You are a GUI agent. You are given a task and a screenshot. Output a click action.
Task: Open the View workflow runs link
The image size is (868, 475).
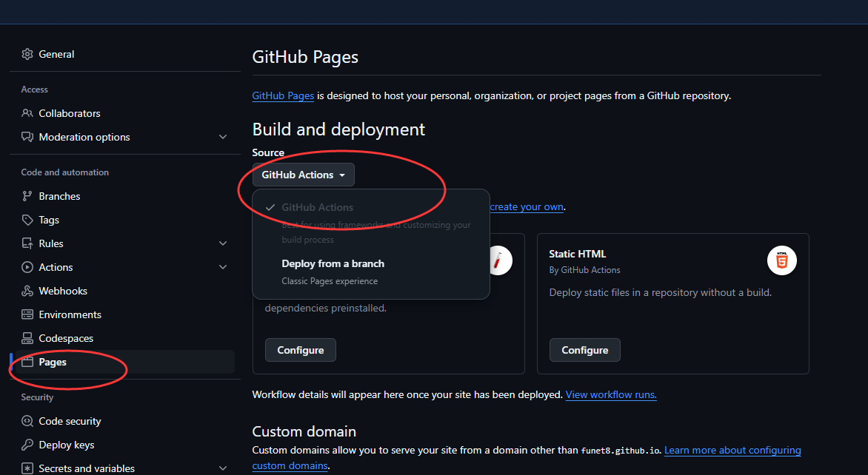click(610, 395)
